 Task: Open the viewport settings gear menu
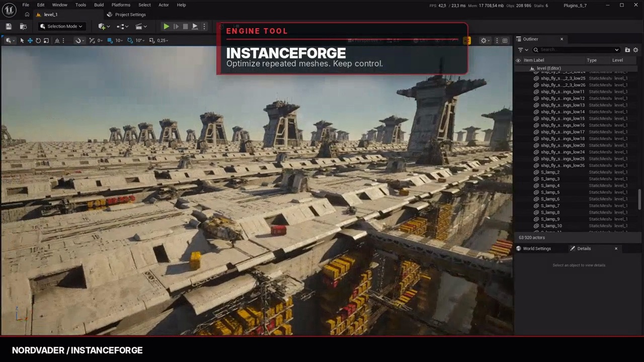tap(485, 41)
